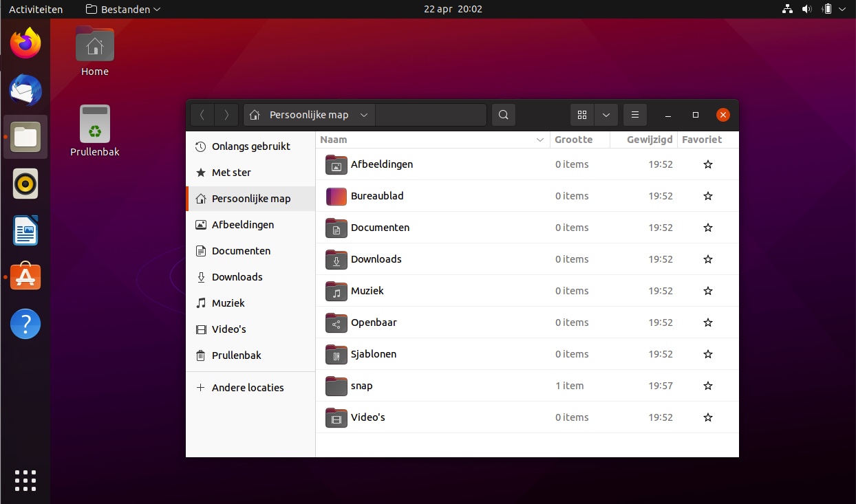Click the Grootte column header
This screenshot has width=856, height=504.
[574, 140]
